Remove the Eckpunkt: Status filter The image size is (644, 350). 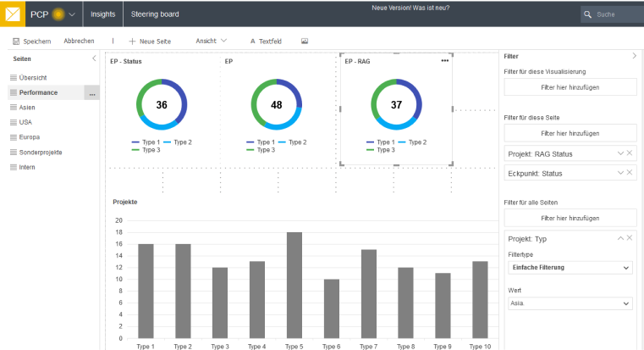(629, 173)
